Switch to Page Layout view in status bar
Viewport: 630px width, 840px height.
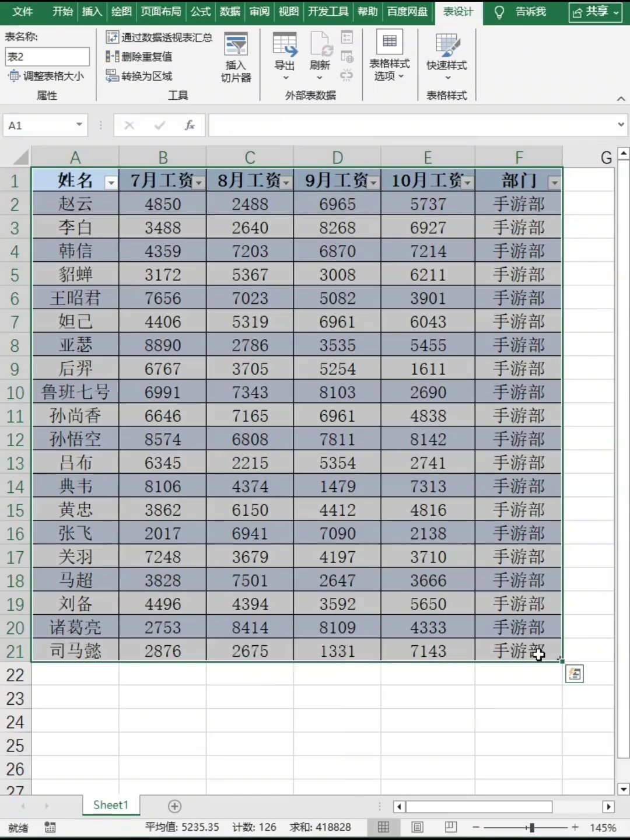(x=417, y=827)
